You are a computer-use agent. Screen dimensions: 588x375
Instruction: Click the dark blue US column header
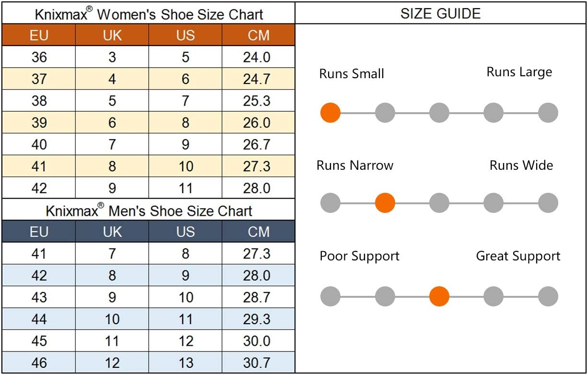coord(185,232)
